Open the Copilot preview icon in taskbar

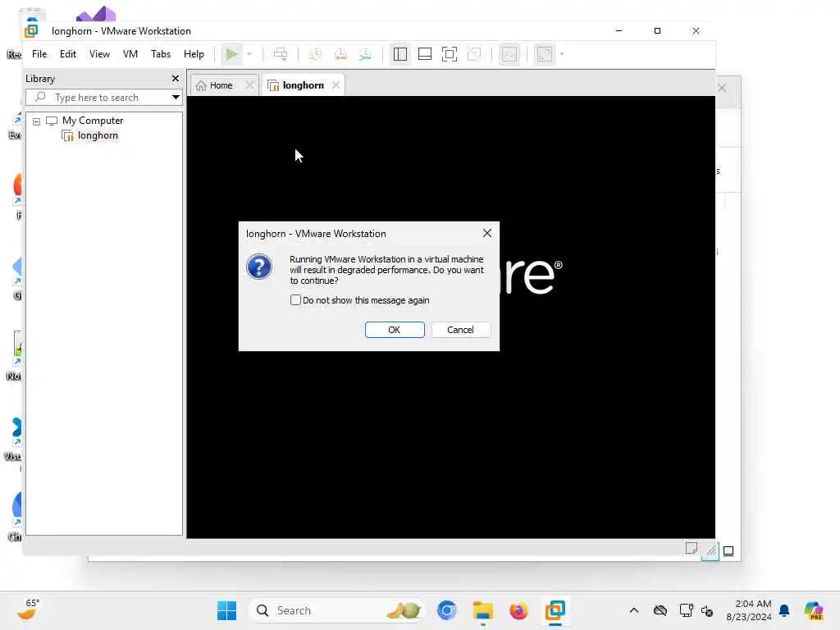[814, 610]
